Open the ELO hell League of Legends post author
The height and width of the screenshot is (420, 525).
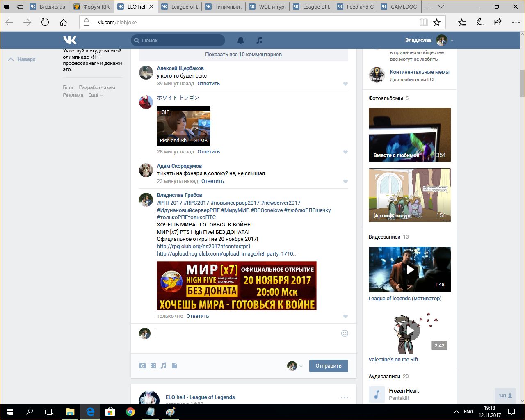point(200,397)
